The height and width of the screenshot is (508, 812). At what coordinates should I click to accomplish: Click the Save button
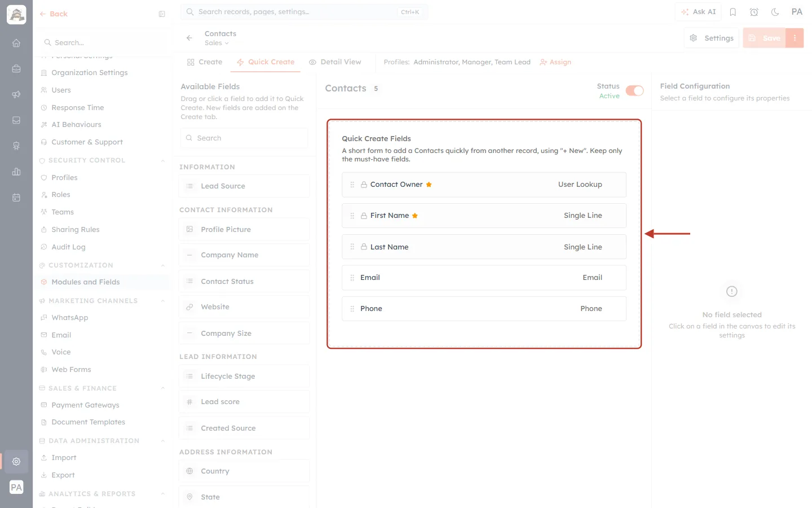(x=765, y=38)
